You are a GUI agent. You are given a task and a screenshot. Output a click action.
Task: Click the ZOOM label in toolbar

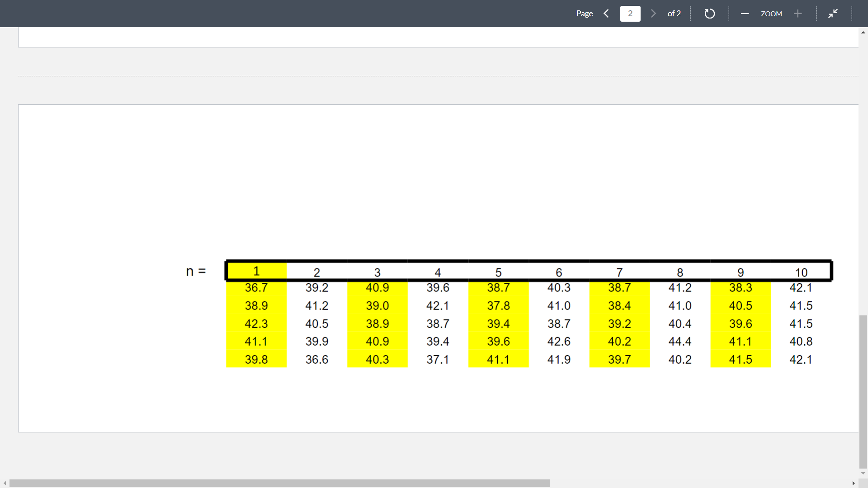click(771, 14)
